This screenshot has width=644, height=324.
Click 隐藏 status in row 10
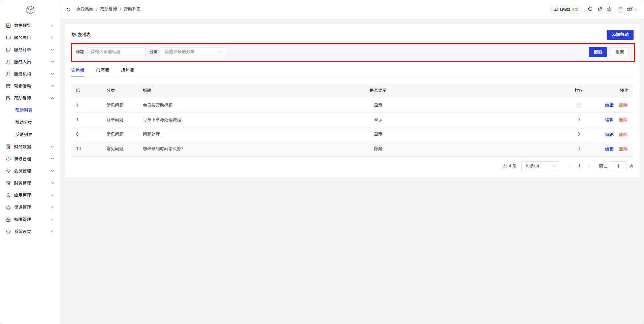378,149
